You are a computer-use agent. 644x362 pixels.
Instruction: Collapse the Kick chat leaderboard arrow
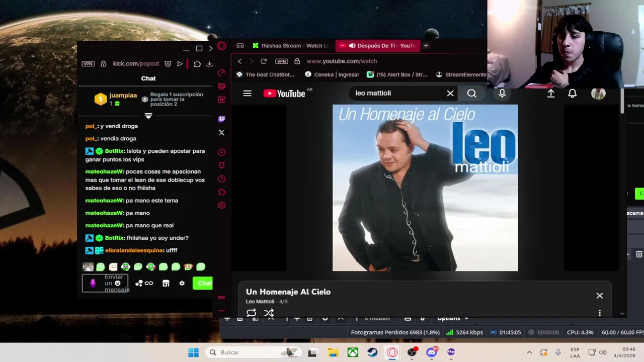pyautogui.click(x=148, y=116)
